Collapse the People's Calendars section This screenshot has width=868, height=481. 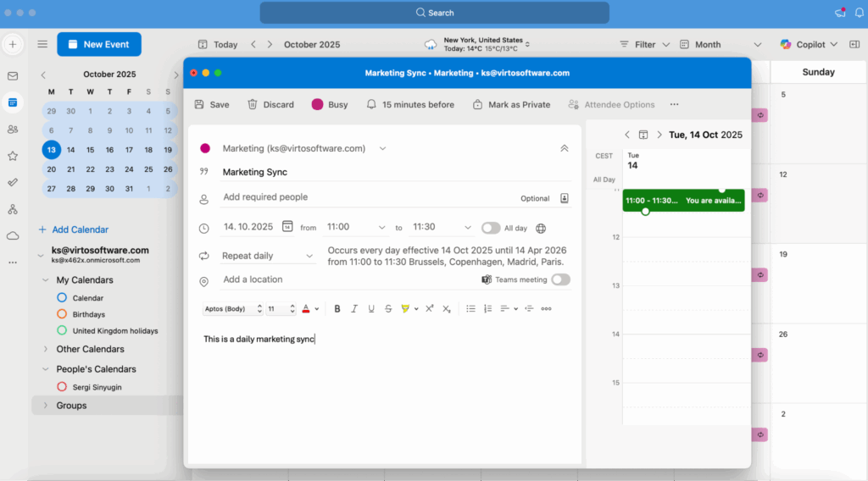pyautogui.click(x=46, y=368)
